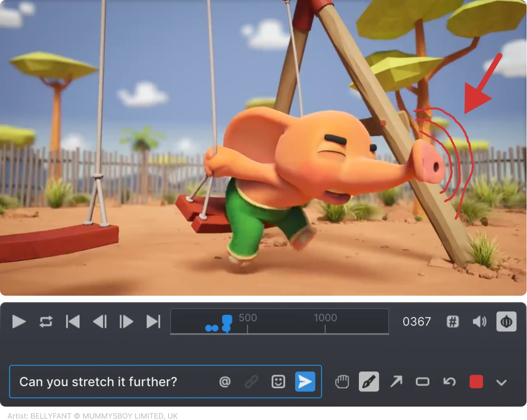Select the Rectangle shape tool
Viewport: 527px width, 420px height.
tap(422, 382)
